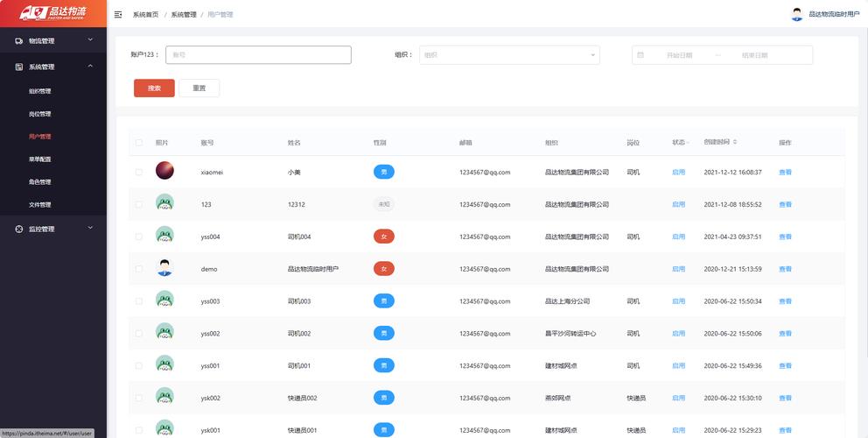Click the 司机004 name cell

[x=299, y=237]
